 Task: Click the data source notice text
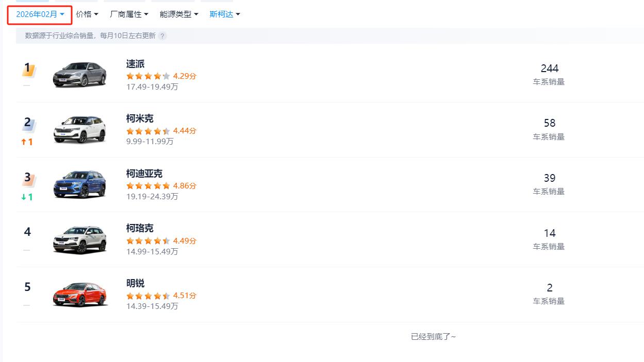(x=90, y=36)
